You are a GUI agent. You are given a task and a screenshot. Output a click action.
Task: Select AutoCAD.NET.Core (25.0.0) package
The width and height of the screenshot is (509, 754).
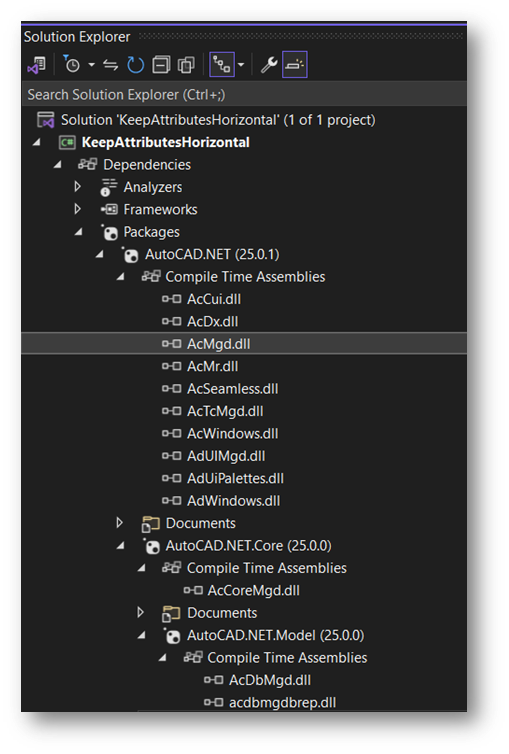click(248, 546)
